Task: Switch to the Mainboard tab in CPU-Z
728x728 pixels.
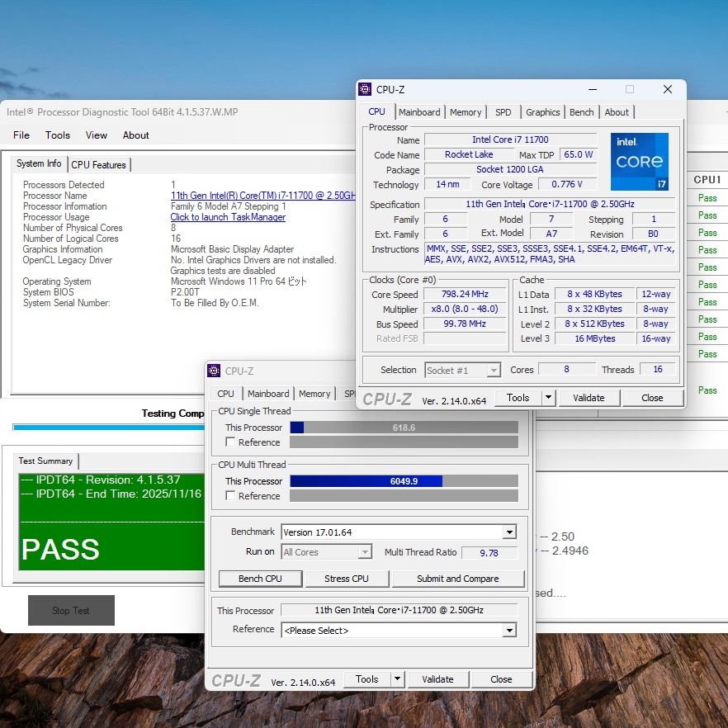Action: (x=420, y=112)
